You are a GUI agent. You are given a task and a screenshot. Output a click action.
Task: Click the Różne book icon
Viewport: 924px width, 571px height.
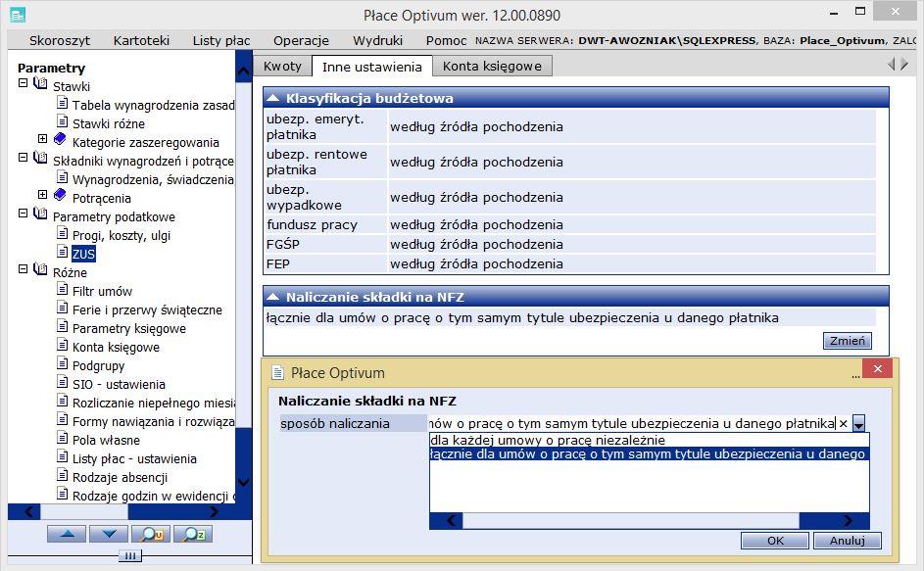pos(40,269)
